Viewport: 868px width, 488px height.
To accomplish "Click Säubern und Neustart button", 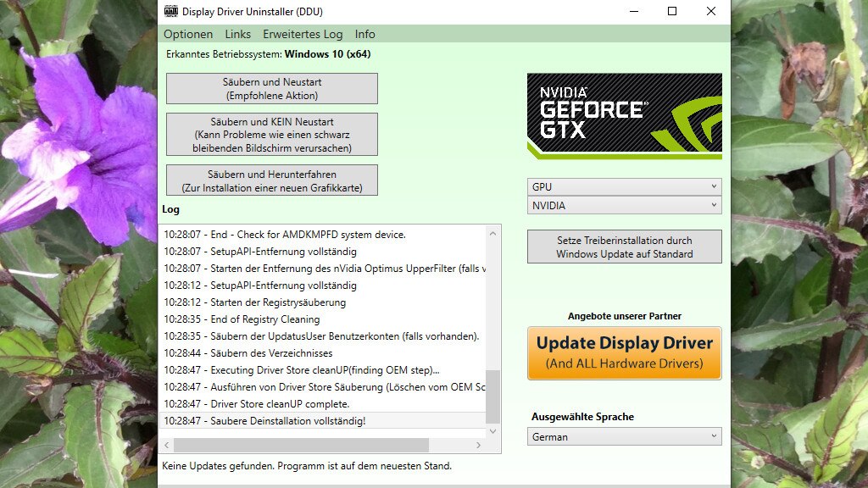I will (272, 88).
